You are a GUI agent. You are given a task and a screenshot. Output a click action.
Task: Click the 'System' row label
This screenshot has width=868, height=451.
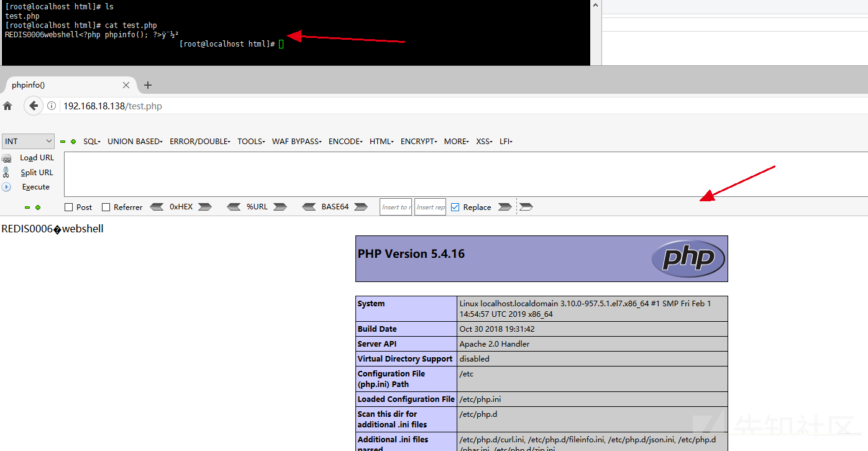coord(371,304)
